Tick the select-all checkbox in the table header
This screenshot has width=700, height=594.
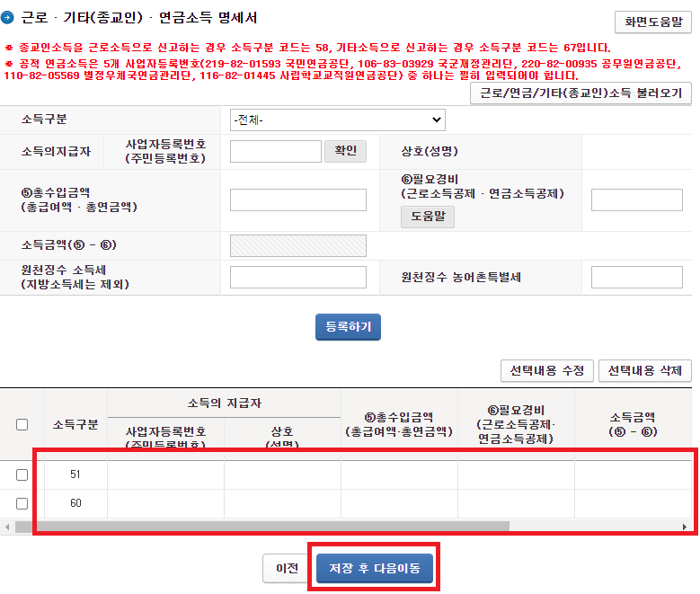point(22,424)
